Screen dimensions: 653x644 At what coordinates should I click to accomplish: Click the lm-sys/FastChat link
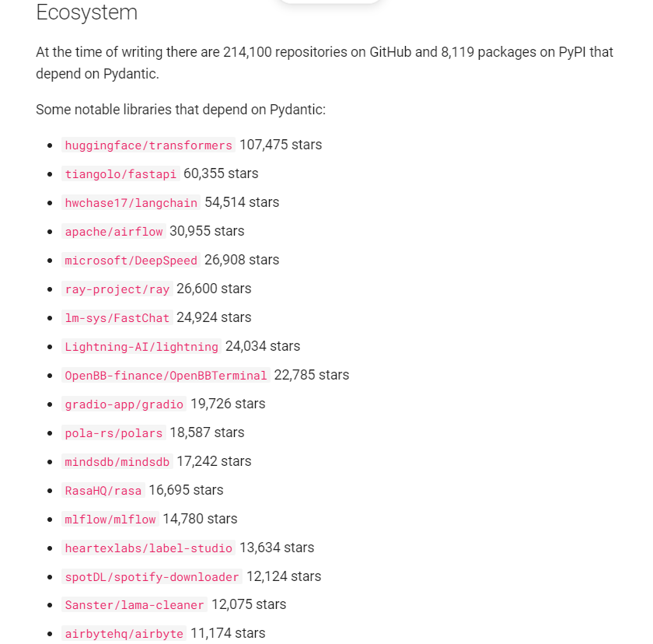point(117,318)
